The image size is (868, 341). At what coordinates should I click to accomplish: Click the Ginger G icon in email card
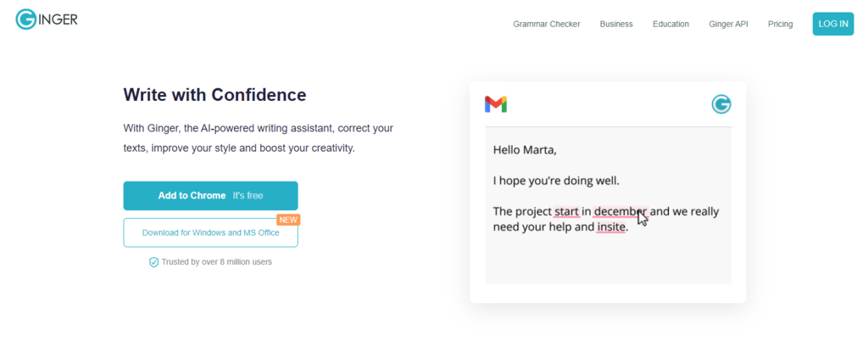click(721, 104)
